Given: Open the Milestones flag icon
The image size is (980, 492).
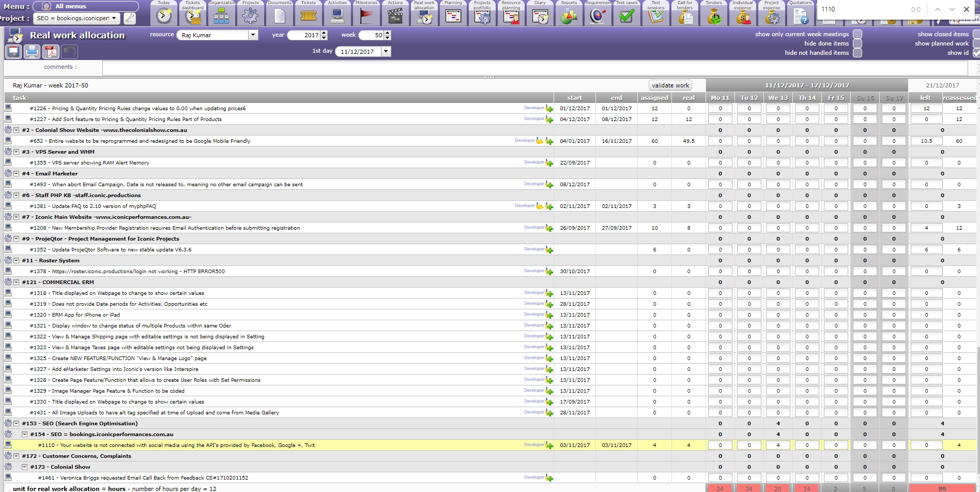Looking at the screenshot, I should point(366,16).
